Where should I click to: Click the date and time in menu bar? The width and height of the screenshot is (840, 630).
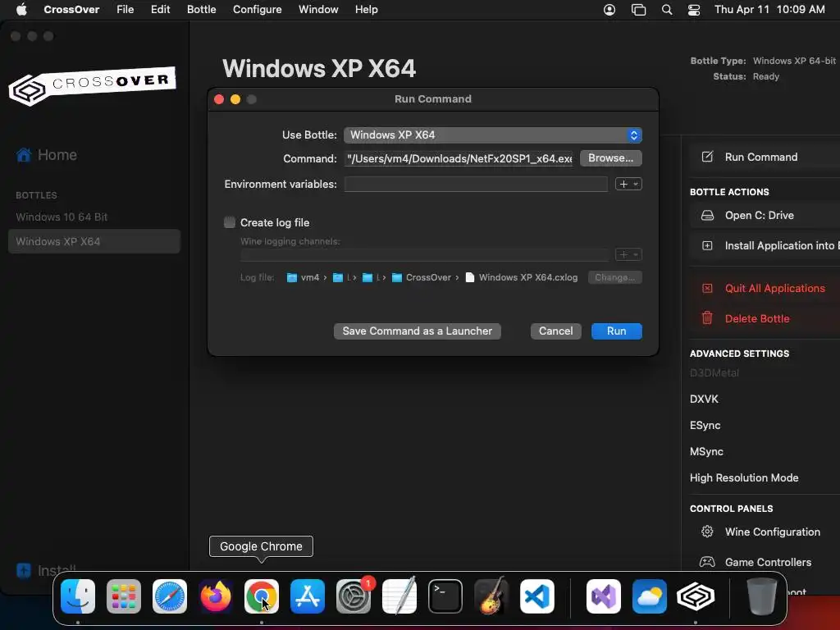click(x=769, y=10)
